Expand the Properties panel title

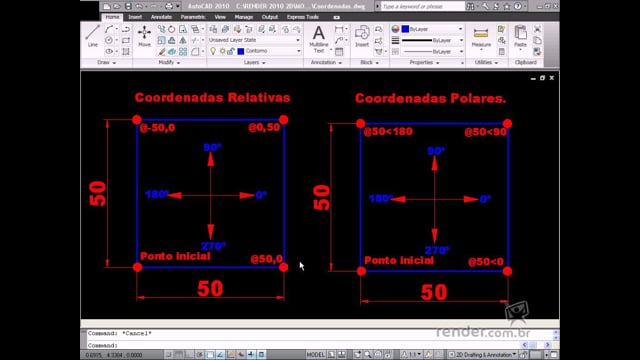click(x=424, y=62)
